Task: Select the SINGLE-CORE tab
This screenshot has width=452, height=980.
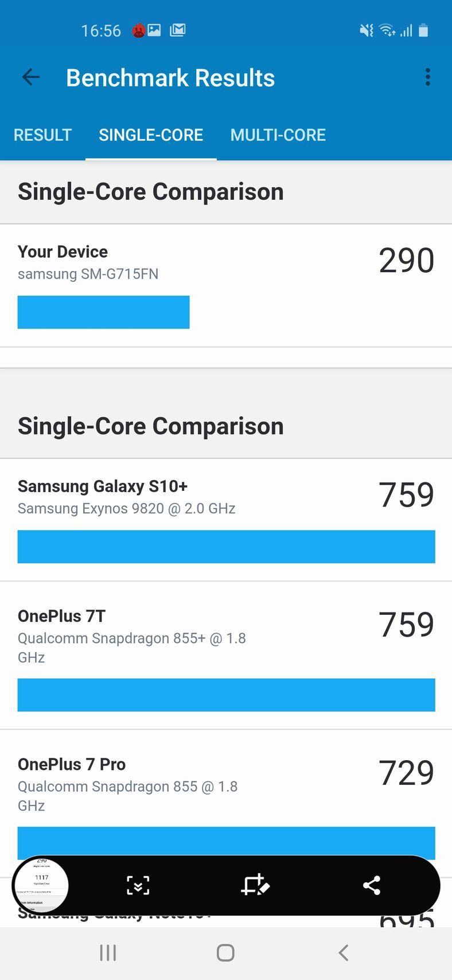Action: pos(151,135)
